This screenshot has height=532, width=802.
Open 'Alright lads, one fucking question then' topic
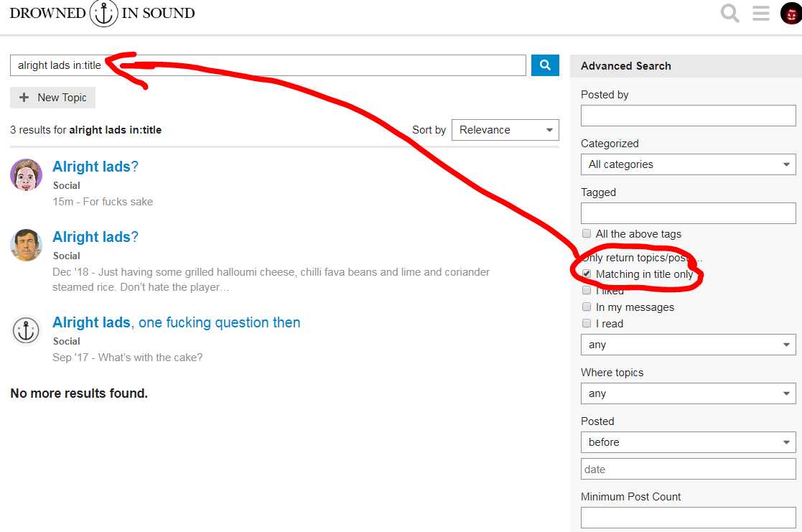click(x=176, y=322)
